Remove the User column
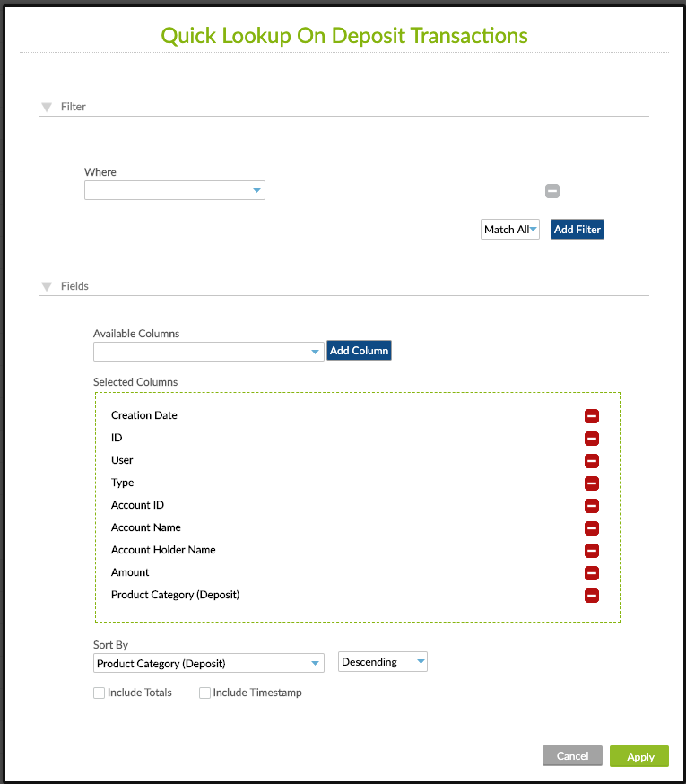 click(591, 461)
